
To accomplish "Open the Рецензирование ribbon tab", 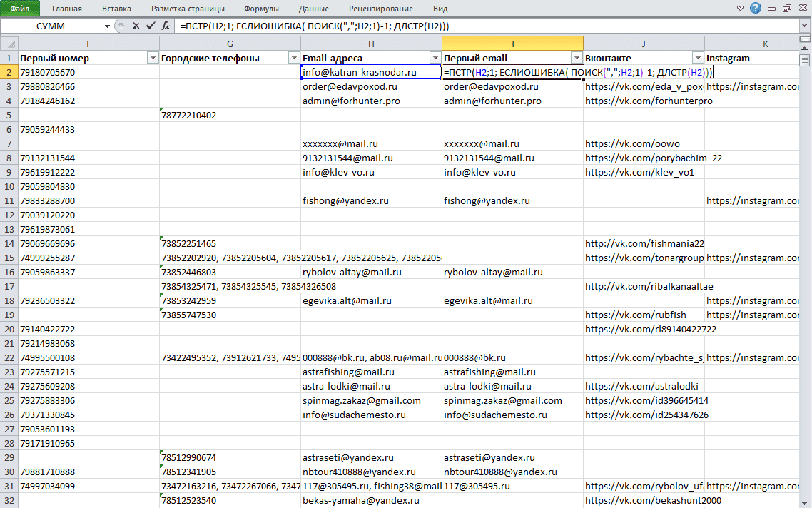I will 381,9.
